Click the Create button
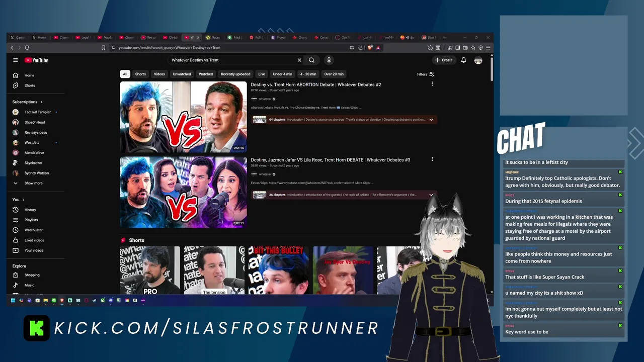 click(x=444, y=60)
